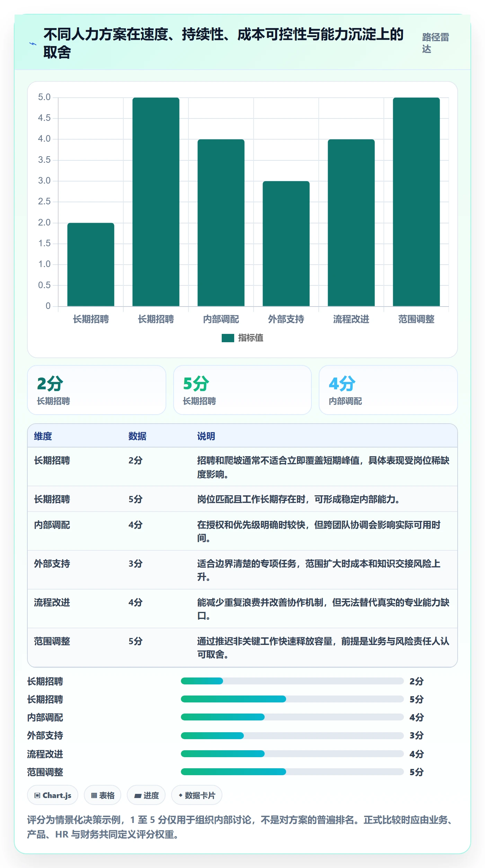Click the 说明 column header

coord(206,436)
